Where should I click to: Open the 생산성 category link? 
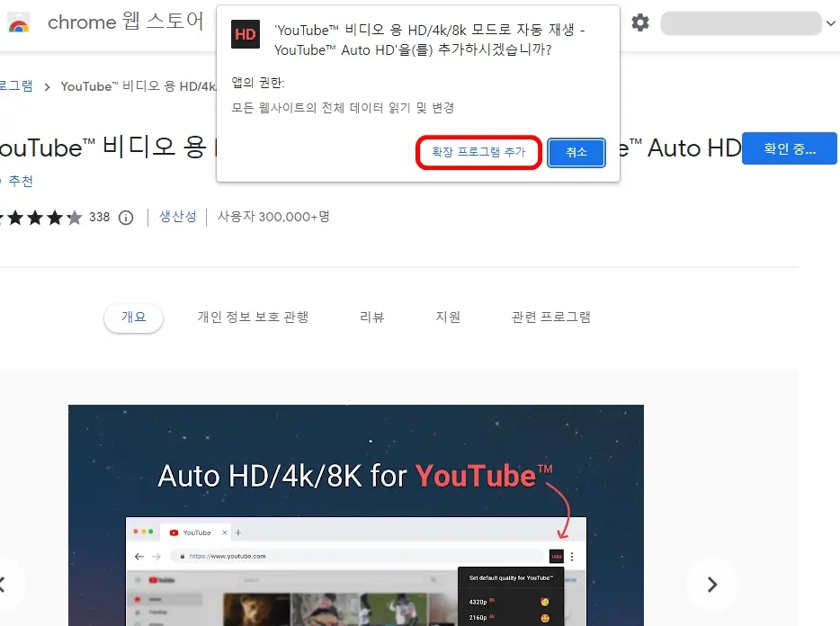coord(177,217)
